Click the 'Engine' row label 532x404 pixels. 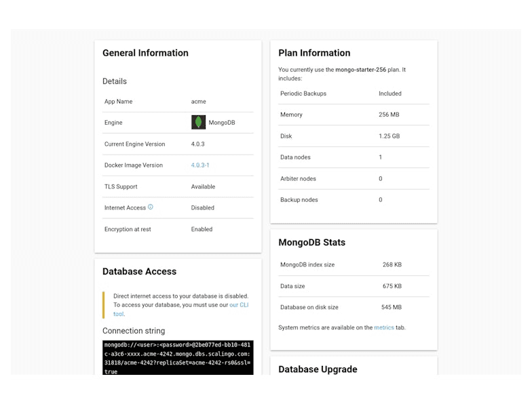[113, 123]
